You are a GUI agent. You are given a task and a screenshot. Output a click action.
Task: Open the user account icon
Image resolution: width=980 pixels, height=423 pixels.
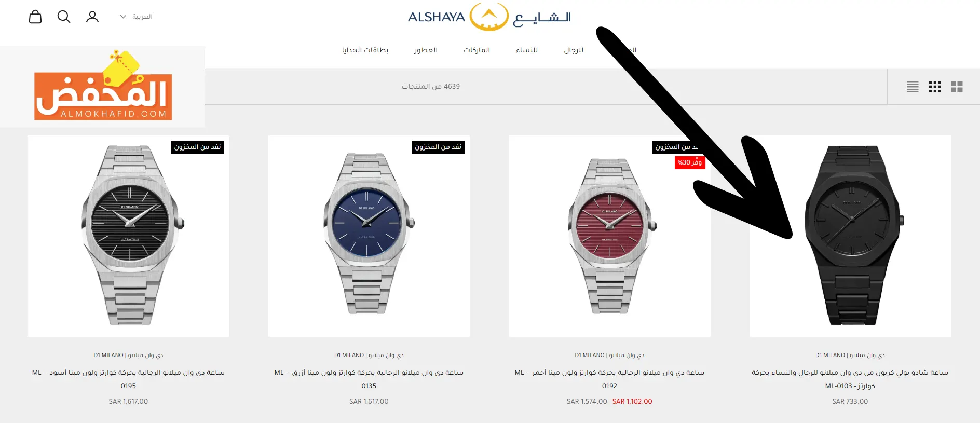[92, 17]
